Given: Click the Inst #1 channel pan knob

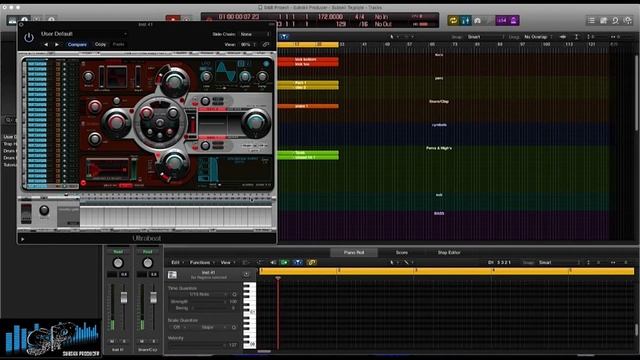Looking at the screenshot, I should tap(118, 263).
